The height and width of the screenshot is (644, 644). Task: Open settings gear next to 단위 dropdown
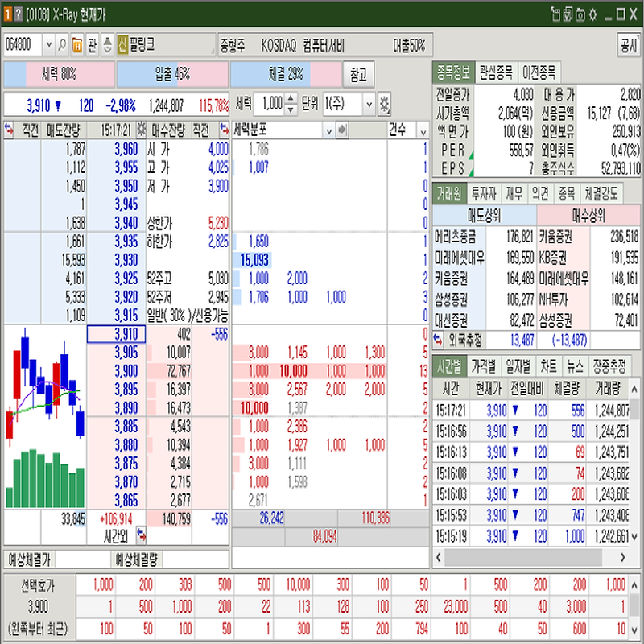385,105
